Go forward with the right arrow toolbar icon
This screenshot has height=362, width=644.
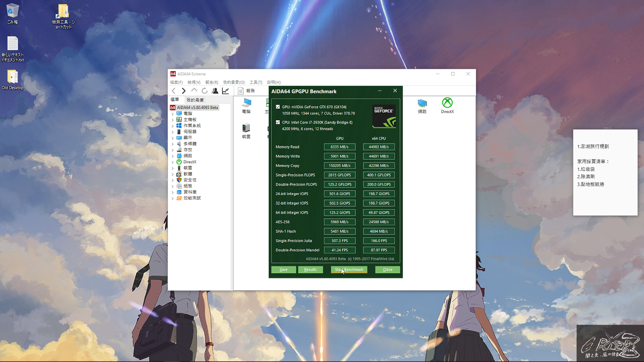[184, 91]
